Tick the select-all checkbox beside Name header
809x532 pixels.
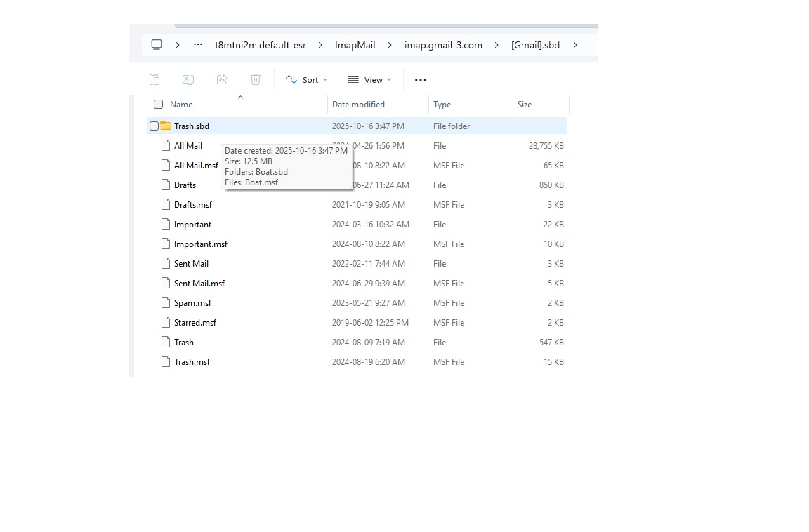pos(159,105)
